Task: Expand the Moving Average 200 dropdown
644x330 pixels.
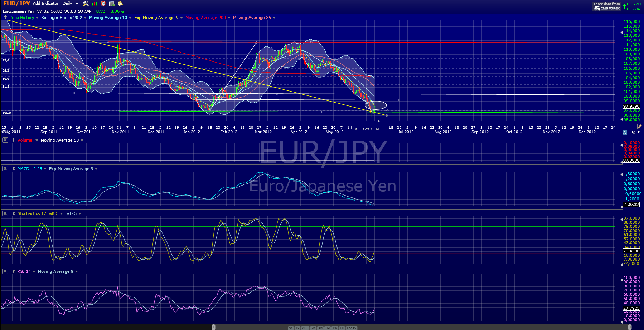Action: point(229,18)
